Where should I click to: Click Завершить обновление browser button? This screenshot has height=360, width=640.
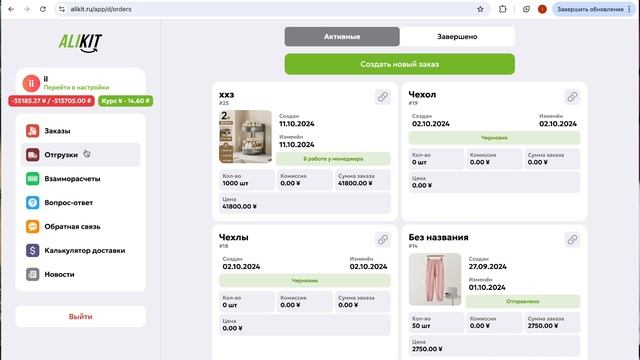593,9
